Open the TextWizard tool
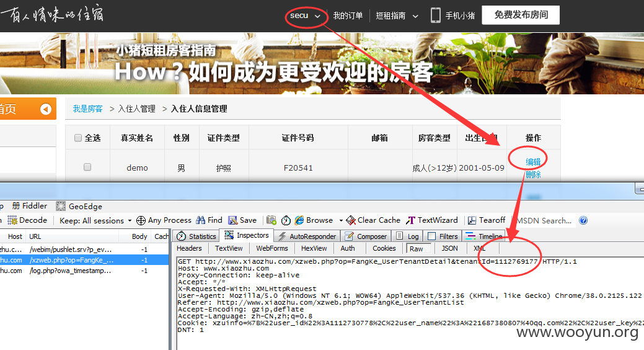 [431, 220]
